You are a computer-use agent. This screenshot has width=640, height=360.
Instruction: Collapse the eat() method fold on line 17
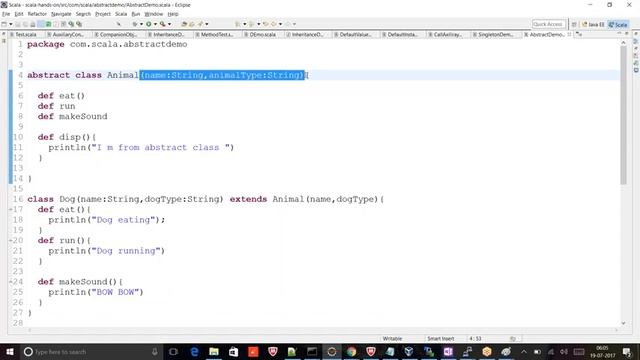11,209
